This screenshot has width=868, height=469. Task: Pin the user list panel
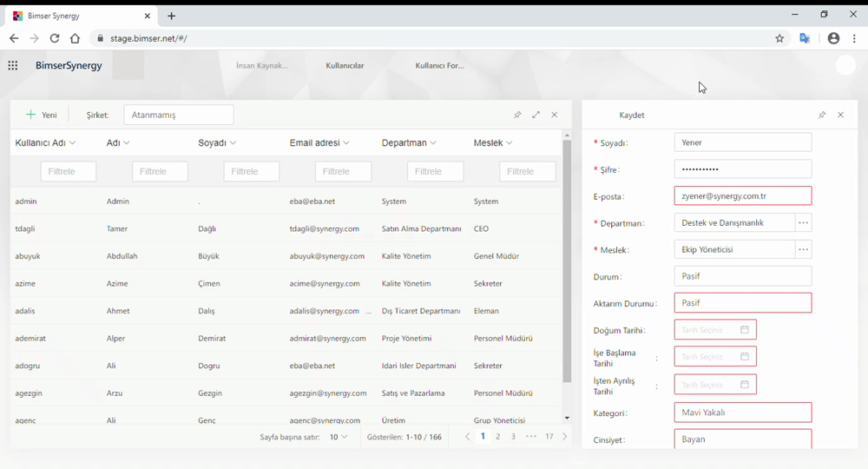coord(517,115)
